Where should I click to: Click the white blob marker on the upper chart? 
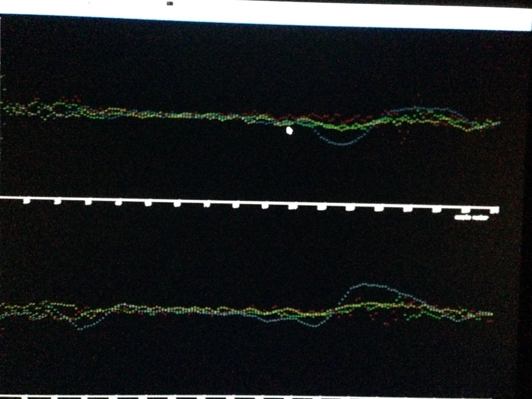[x=289, y=131]
